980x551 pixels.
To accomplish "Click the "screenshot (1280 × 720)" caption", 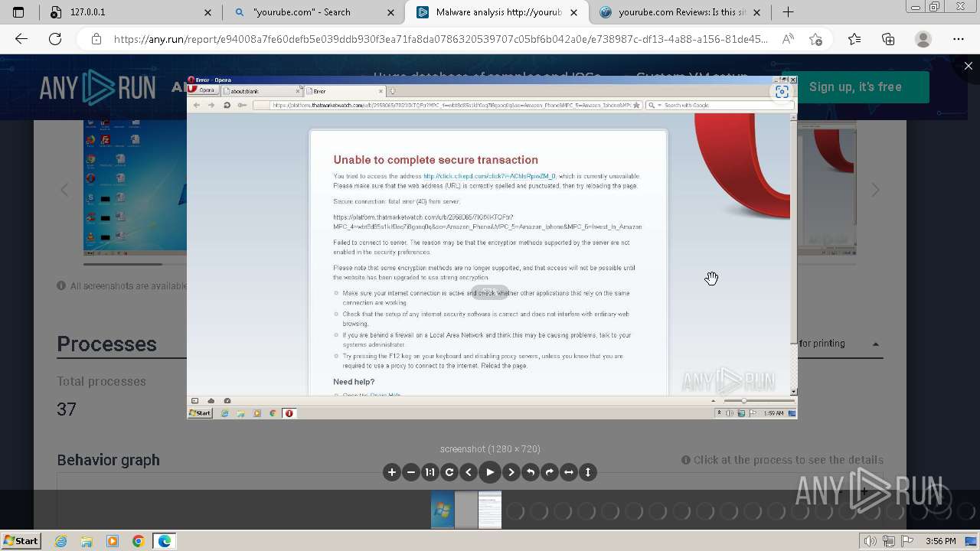I will point(490,449).
